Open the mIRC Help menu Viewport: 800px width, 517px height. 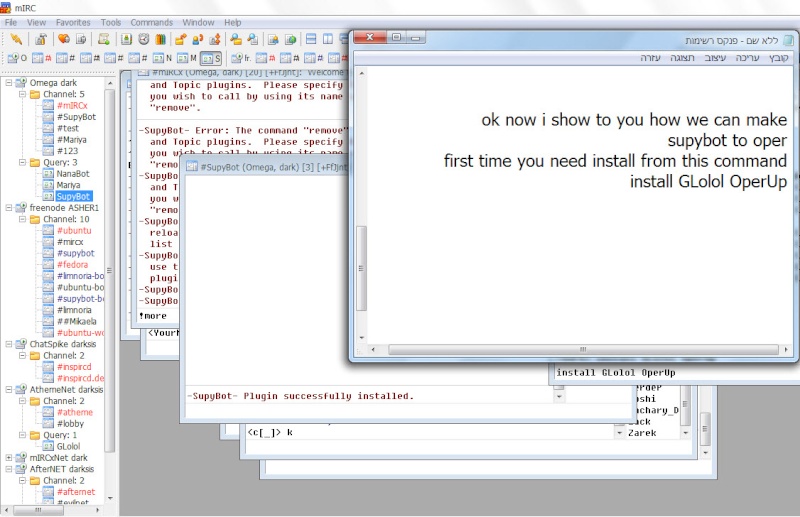233,22
